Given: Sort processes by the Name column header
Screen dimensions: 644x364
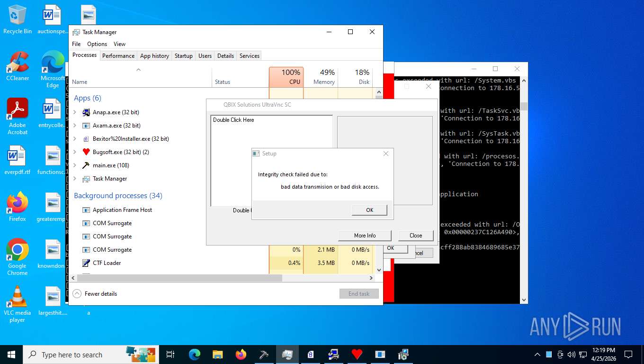Looking at the screenshot, I should click(x=141, y=77).
